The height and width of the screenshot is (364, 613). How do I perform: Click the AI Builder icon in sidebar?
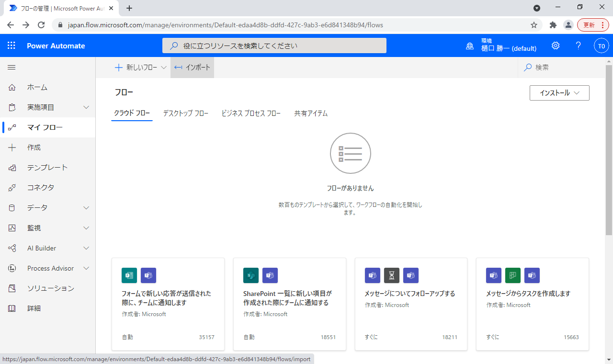coord(12,248)
